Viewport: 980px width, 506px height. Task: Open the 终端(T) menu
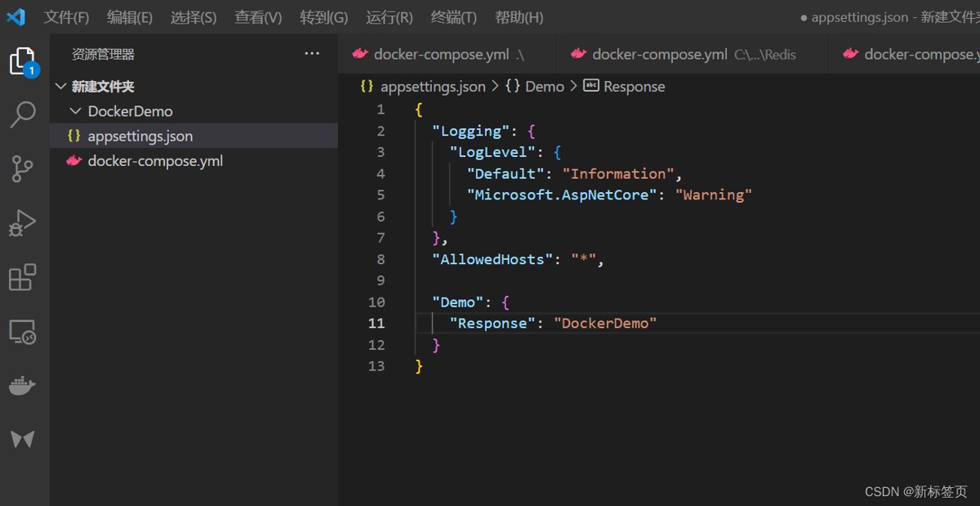(x=453, y=17)
